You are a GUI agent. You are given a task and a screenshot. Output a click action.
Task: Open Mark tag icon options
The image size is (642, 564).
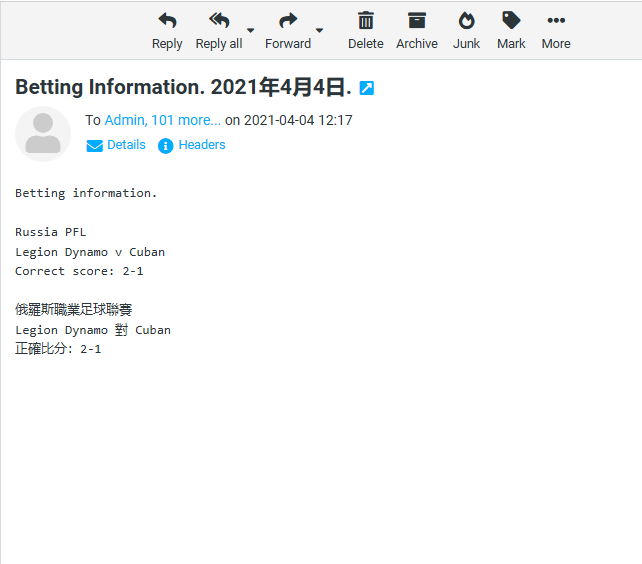(x=511, y=21)
